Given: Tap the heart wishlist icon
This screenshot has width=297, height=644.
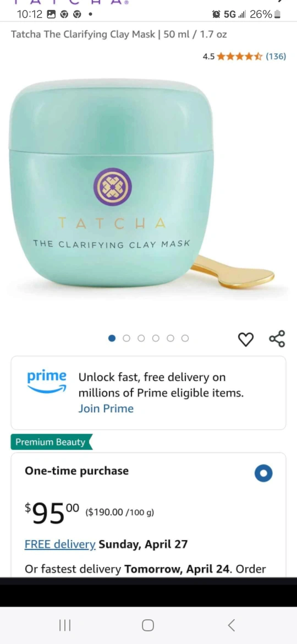Looking at the screenshot, I should pos(246,339).
